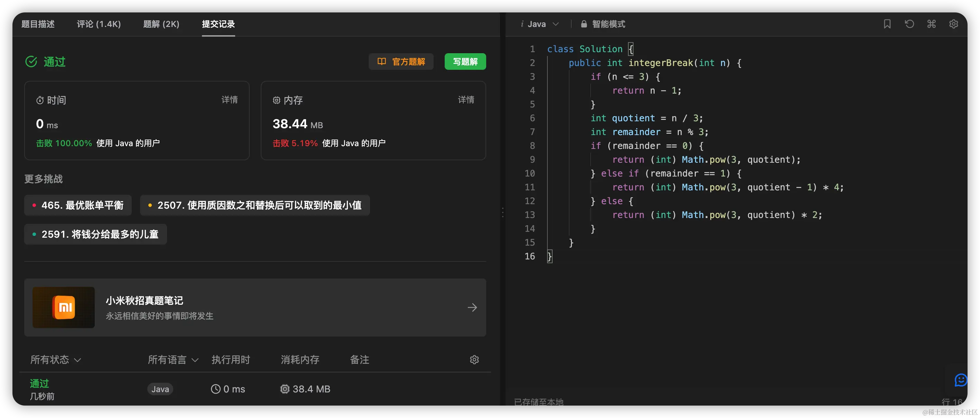The height and width of the screenshot is (418, 980).
Task: Click the 备注 column header
Action: click(x=360, y=360)
